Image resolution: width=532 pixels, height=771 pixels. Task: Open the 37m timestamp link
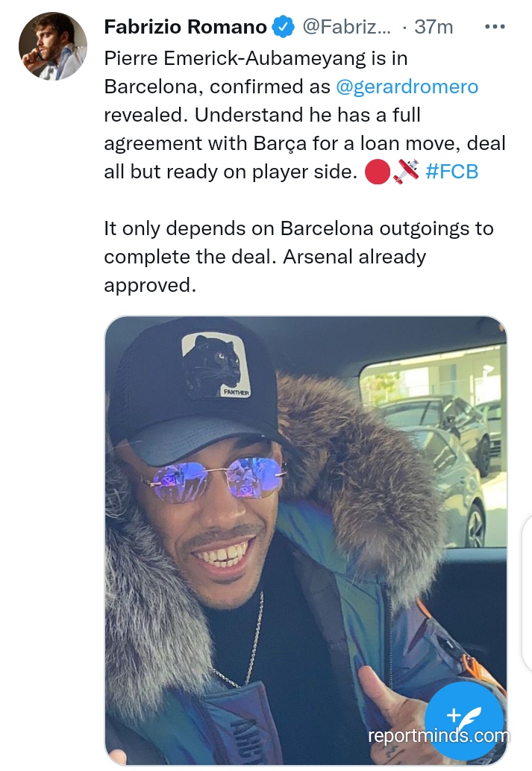coord(434,27)
